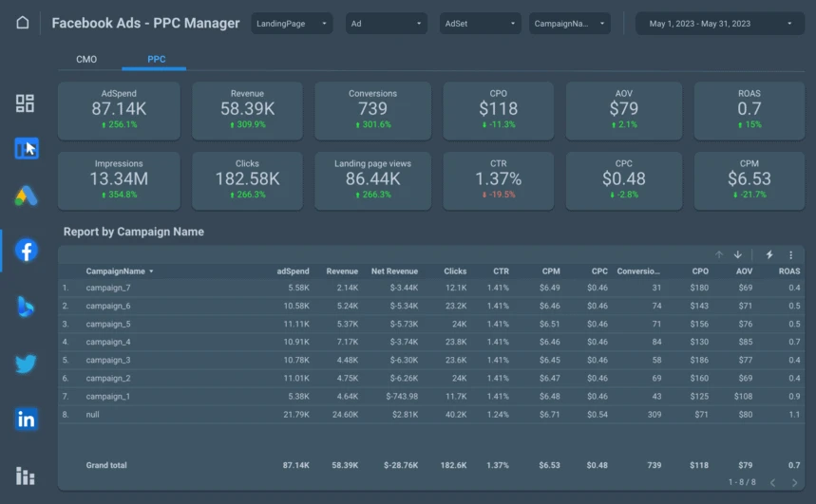Click the Facebook Ads - PPC Manager title
Viewport: 816px width, 504px height.
click(145, 24)
